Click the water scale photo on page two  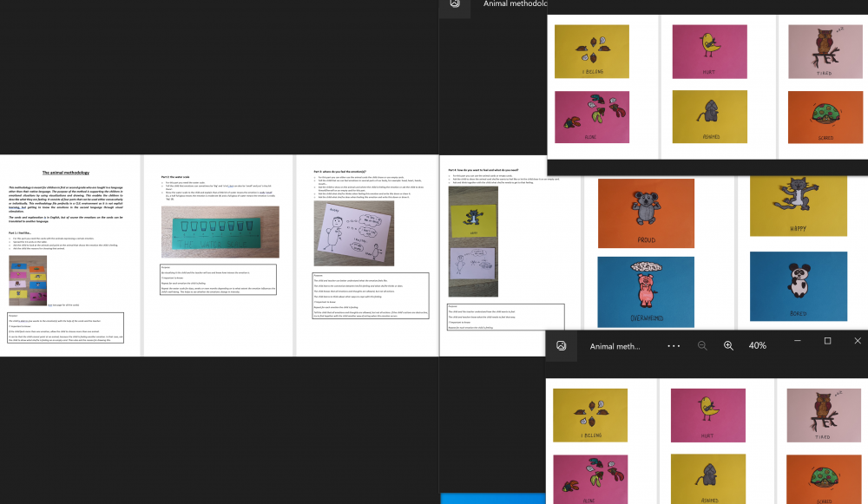click(220, 232)
